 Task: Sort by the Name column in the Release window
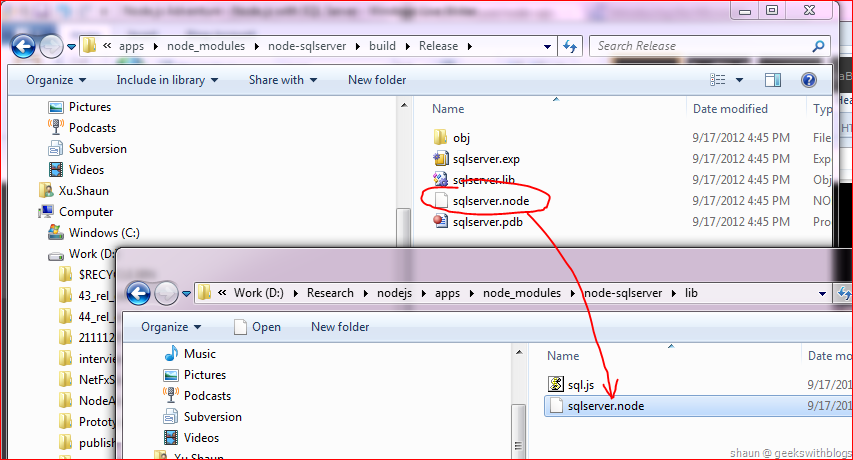click(x=448, y=109)
